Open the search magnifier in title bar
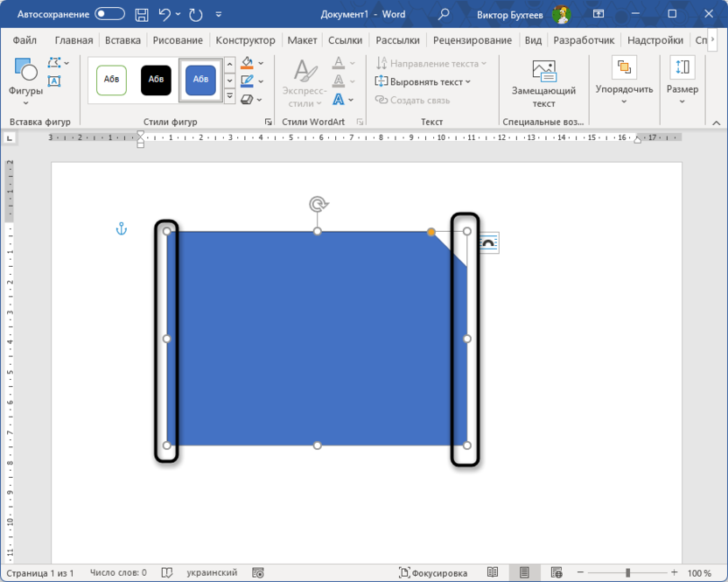Image resolution: width=728 pixels, height=582 pixels. (x=444, y=14)
